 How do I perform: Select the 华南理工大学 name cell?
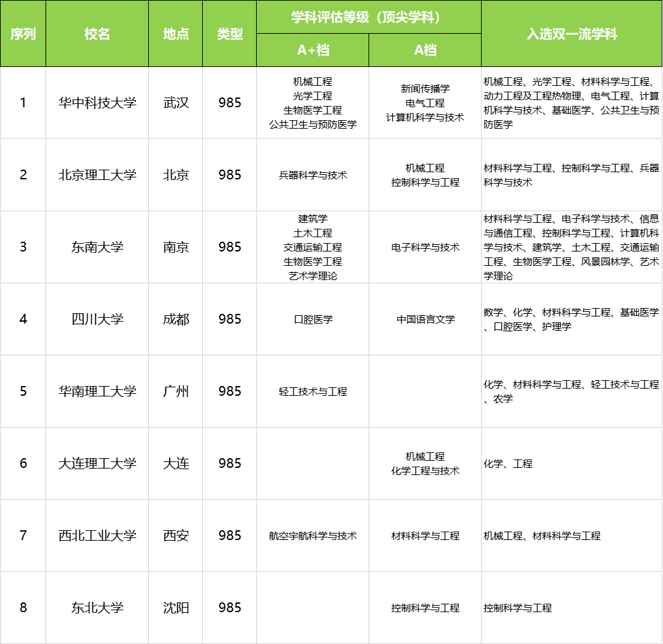point(97,391)
